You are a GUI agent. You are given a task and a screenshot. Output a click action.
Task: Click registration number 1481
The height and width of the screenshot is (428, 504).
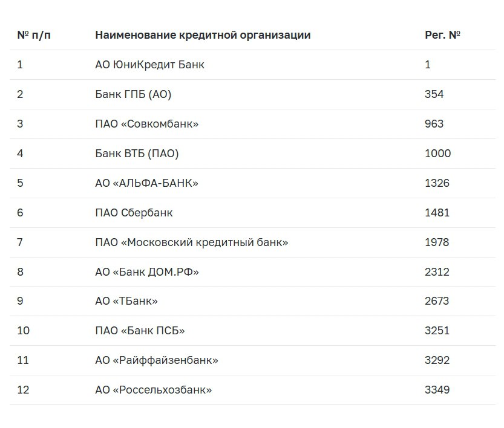[x=437, y=213]
